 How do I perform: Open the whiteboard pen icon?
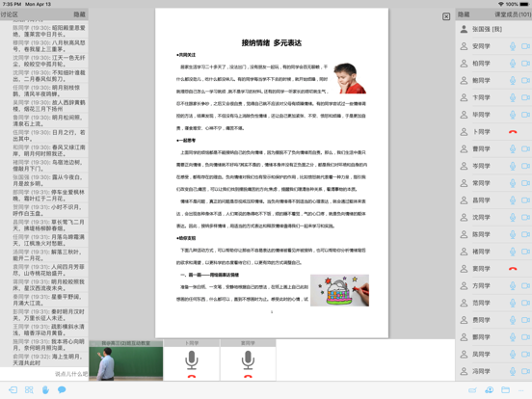(472, 390)
